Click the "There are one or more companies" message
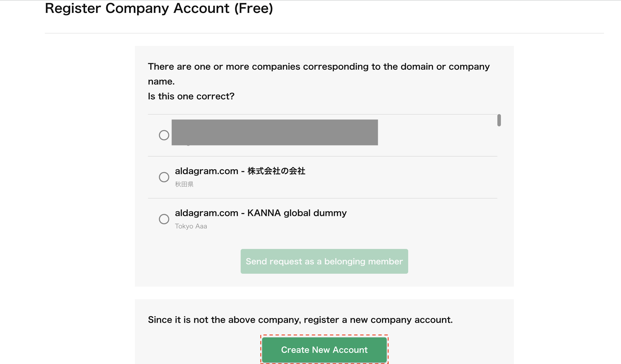621x364 pixels. 318,67
